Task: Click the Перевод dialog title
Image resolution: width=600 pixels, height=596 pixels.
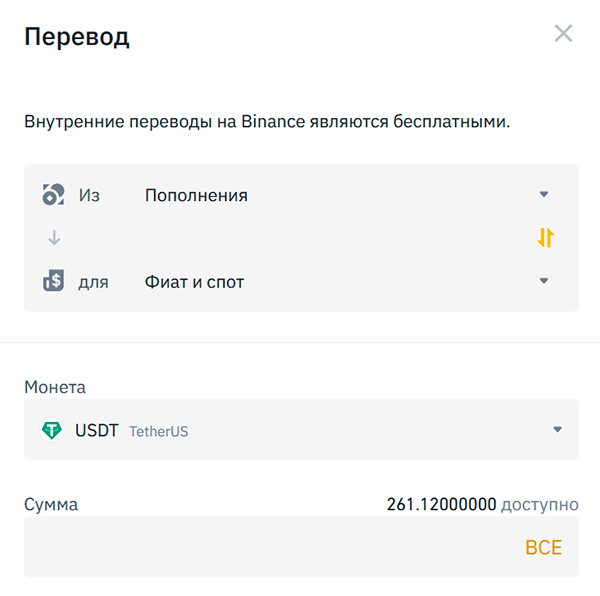Action: coord(77,37)
